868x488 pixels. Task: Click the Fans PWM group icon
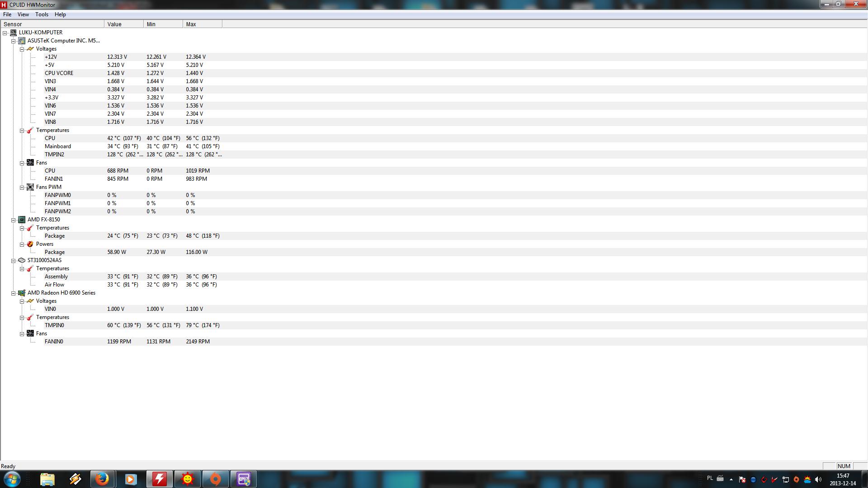(30, 187)
